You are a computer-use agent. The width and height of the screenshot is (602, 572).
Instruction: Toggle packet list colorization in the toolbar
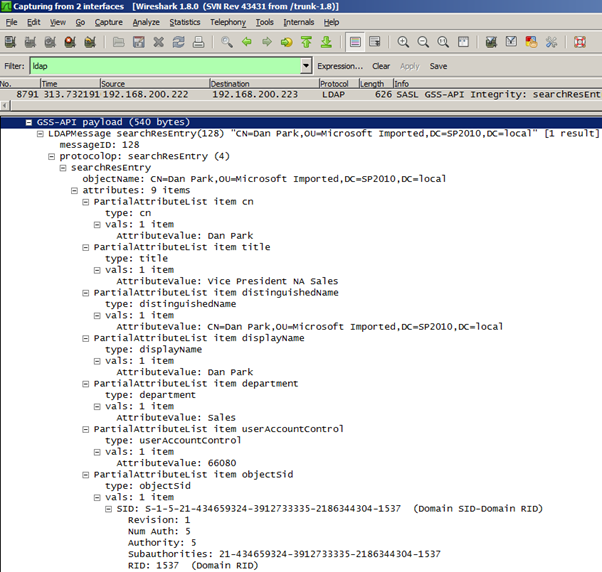[x=355, y=42]
